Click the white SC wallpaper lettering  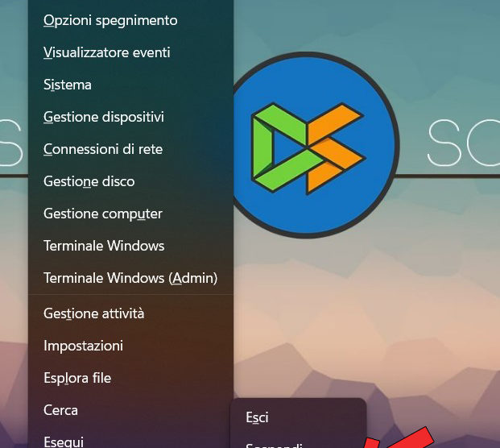463,143
